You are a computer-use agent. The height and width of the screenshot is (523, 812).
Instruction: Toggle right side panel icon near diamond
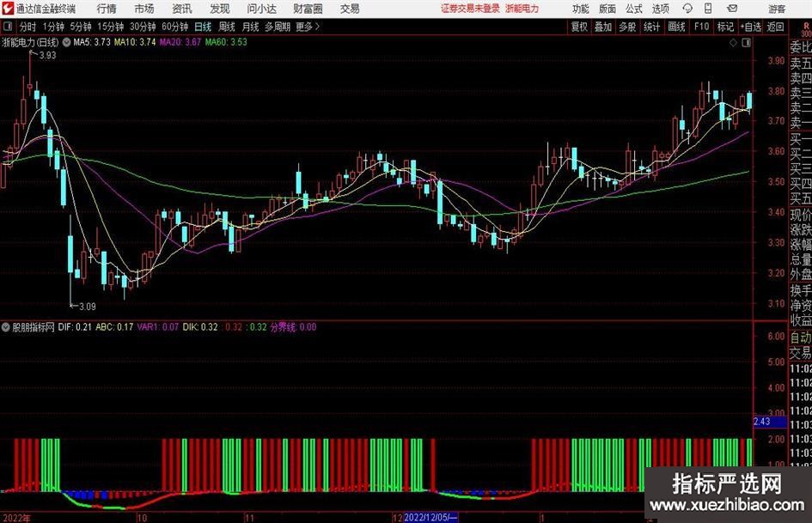[746, 43]
